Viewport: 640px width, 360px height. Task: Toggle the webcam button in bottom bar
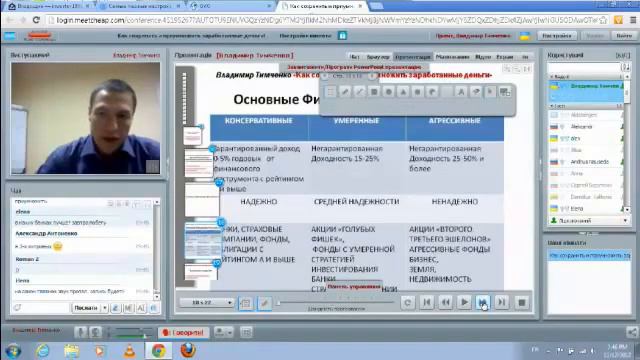click(95, 332)
